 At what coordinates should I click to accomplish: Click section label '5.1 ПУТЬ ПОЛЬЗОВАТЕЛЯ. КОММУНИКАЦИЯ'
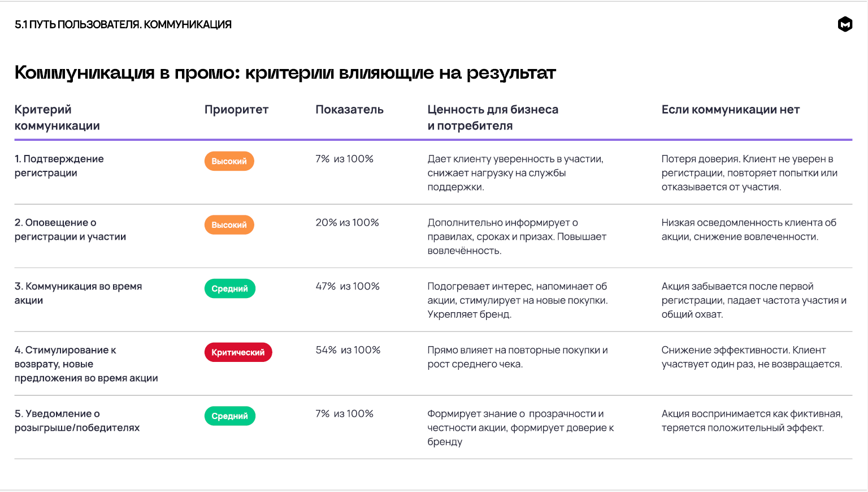point(123,24)
